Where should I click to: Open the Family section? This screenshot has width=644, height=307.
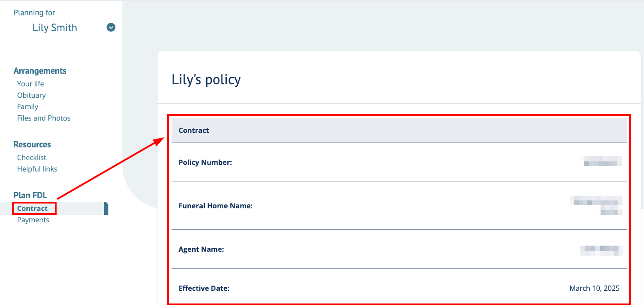tap(27, 107)
